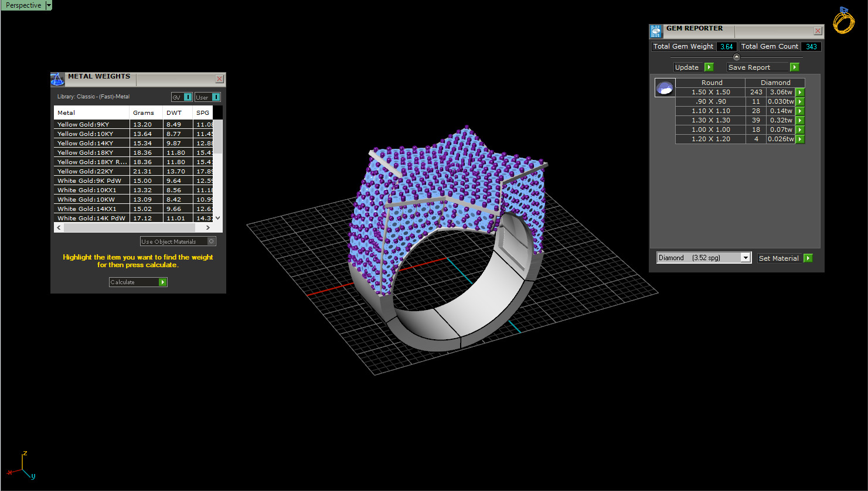
Task: Click metal list scroll-down arrow
Action: click(217, 218)
